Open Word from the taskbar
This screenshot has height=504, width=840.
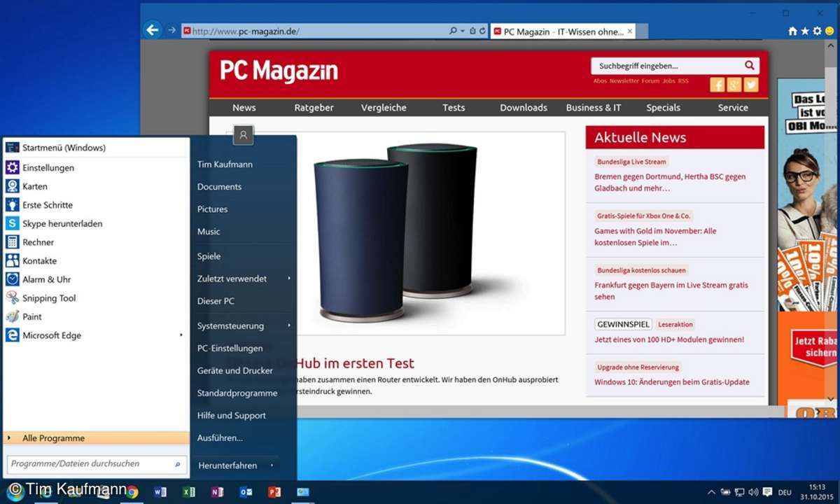point(160,492)
